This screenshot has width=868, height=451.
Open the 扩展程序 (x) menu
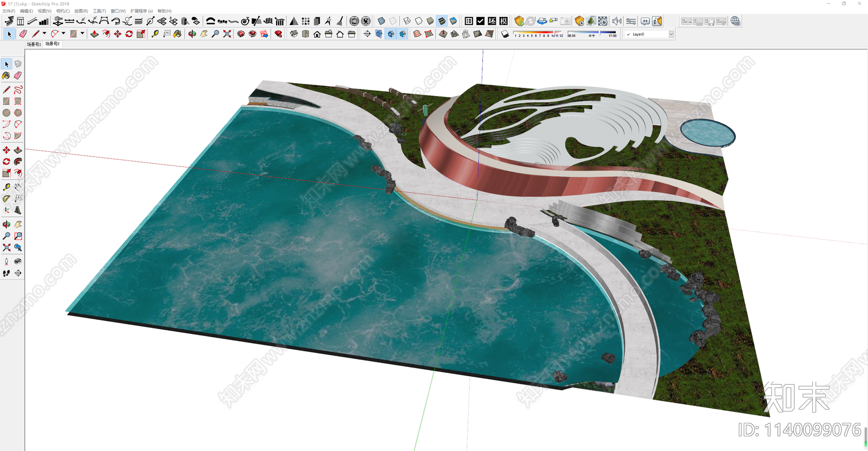click(x=142, y=11)
